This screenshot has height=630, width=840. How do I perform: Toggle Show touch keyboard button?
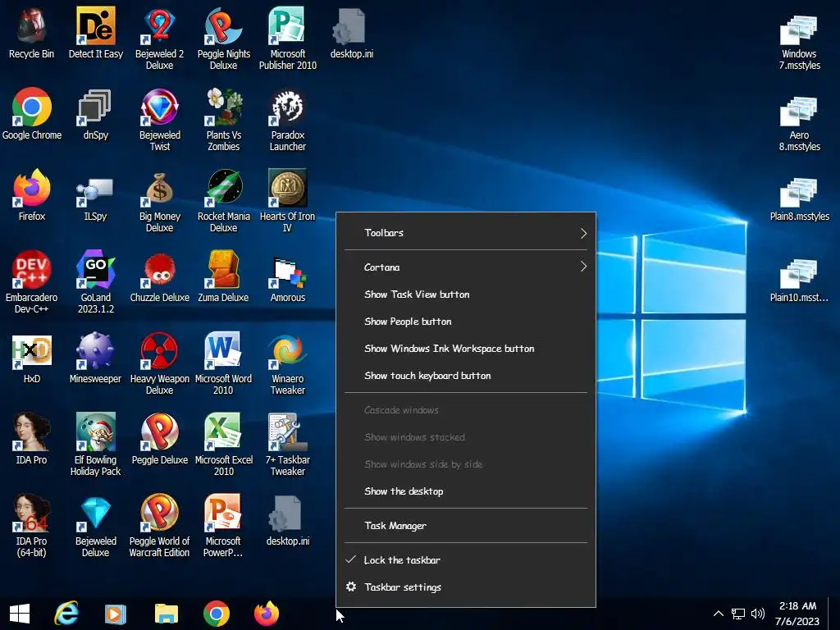[466, 376]
